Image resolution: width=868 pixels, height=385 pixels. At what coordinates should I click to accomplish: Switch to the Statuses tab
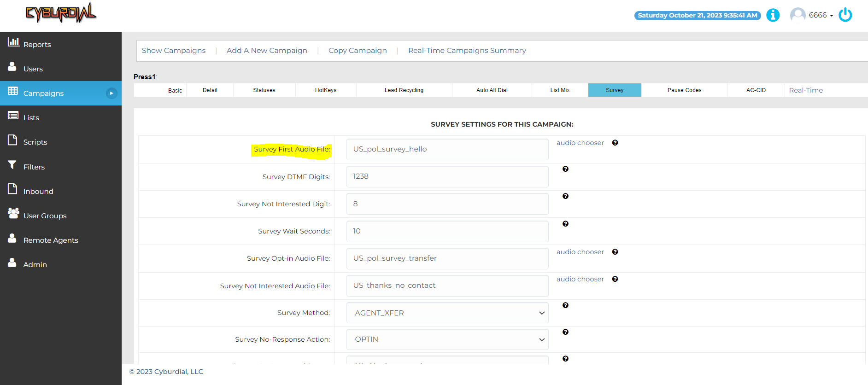pyautogui.click(x=264, y=90)
